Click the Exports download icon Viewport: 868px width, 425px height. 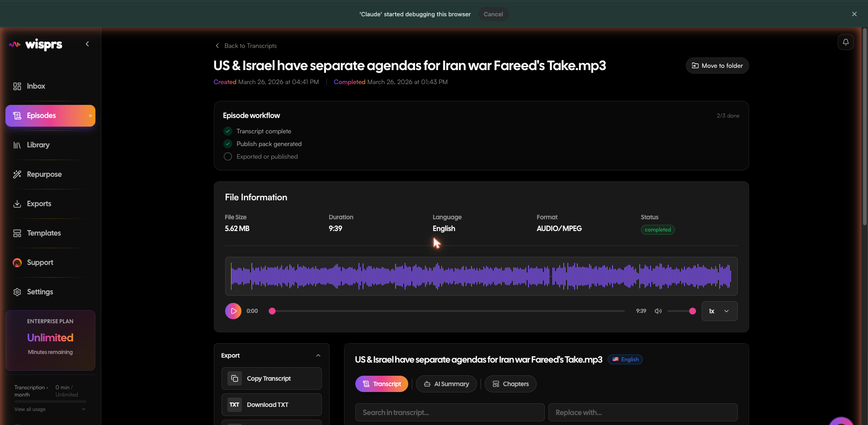pyautogui.click(x=17, y=204)
